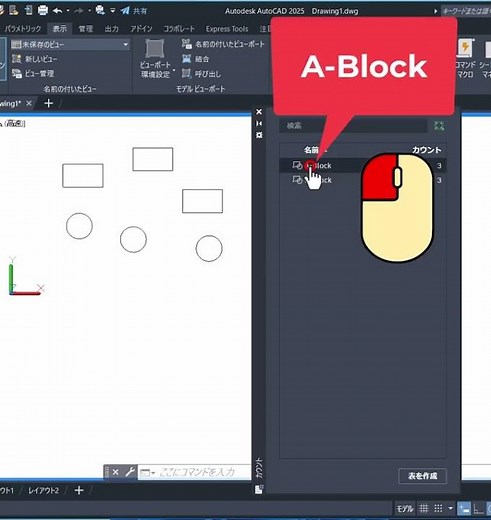Open the 未保存のビュー view dropdown
This screenshot has height=520, width=491.
point(70,44)
